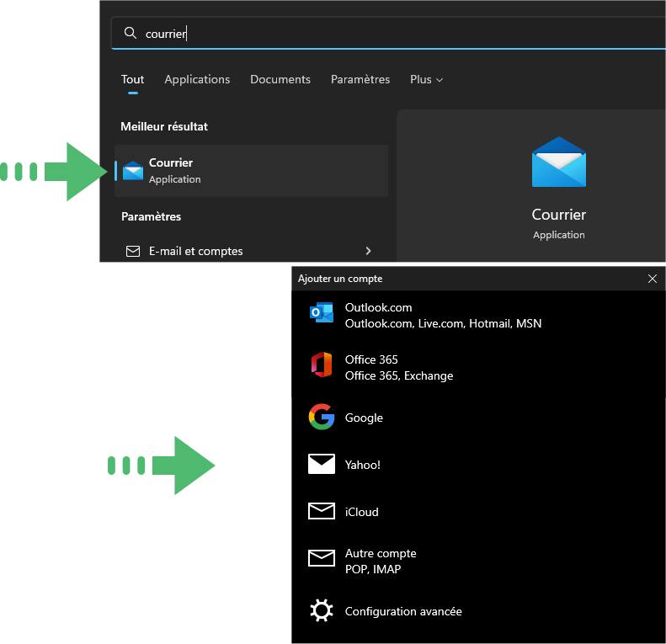Open E-mail et comptes settings
The image size is (666, 644).
(251, 251)
